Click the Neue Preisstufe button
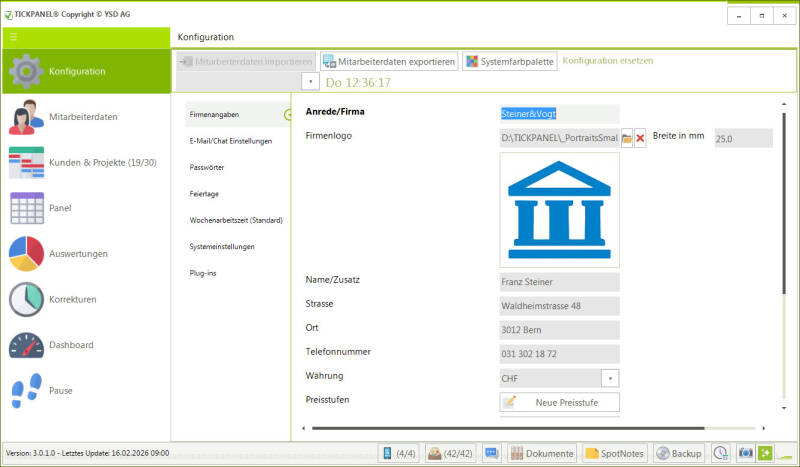This screenshot has width=800, height=467. pos(559,402)
